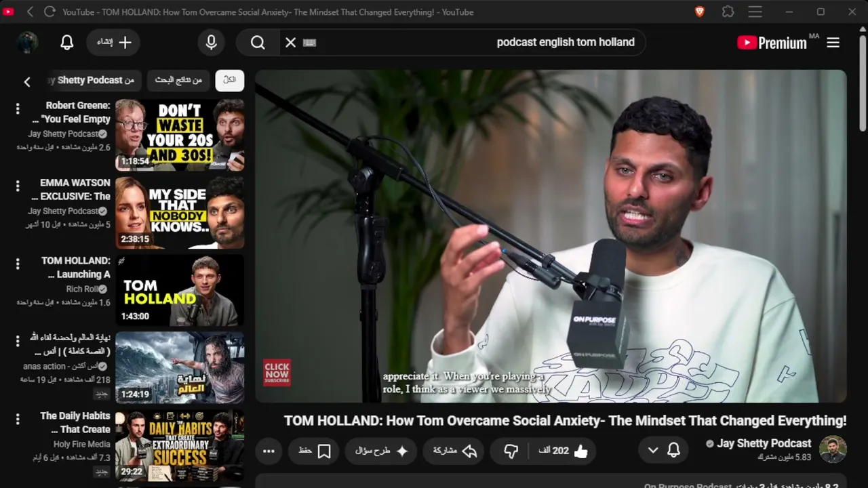The width and height of the screenshot is (868, 488).
Task: Click the طرح سؤال ask button
Action: (382, 451)
